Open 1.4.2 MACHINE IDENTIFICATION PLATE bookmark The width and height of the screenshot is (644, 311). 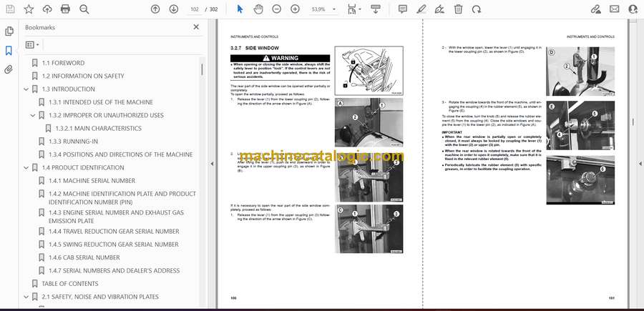pyautogui.click(x=122, y=198)
